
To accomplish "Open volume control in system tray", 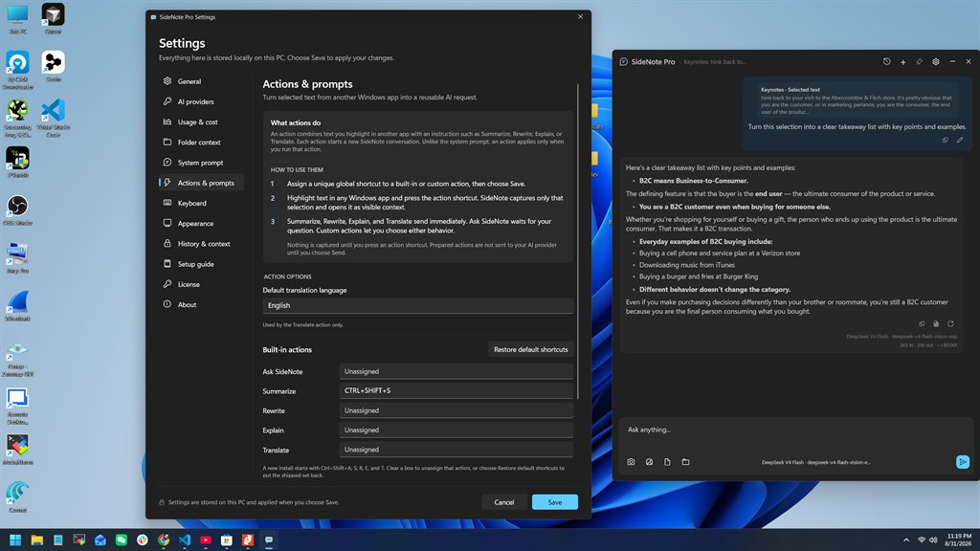I will 933,540.
